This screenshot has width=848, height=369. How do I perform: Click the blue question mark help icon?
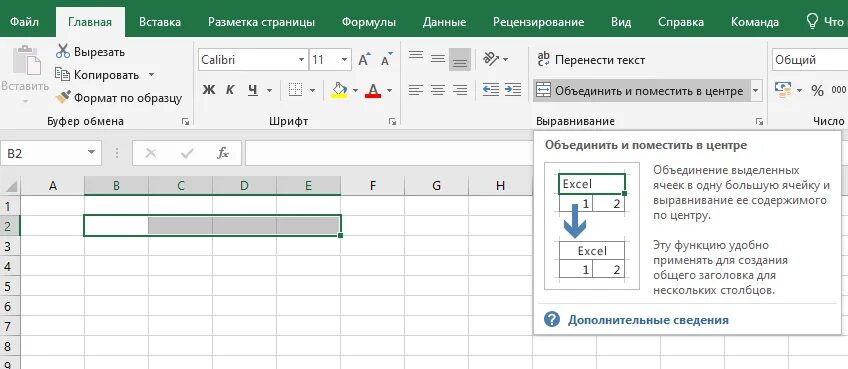[x=552, y=320]
